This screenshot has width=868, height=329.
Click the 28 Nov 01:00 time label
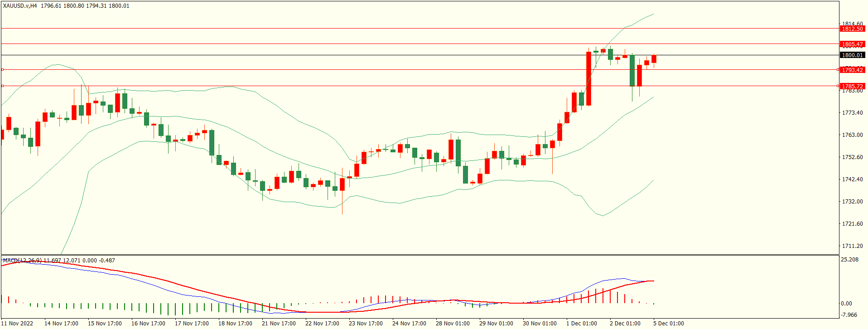point(453,324)
